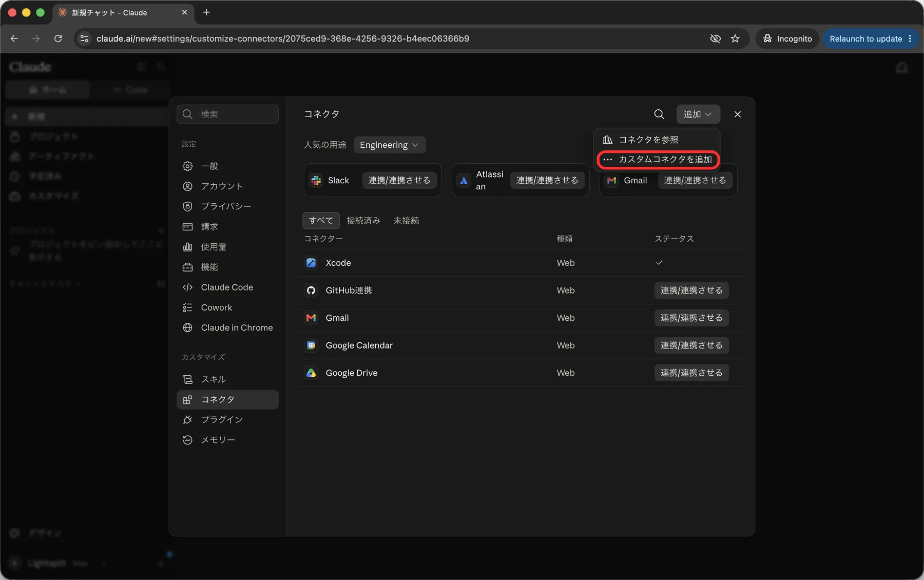This screenshot has height=580, width=924.
Task: Connect Atlassian using its 連携 button
Action: coord(547,180)
